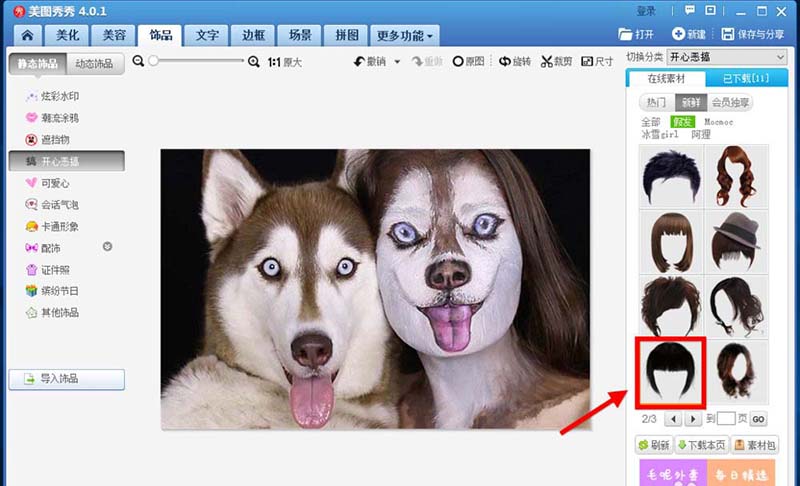Click the zoom in magnifier
Viewport: 800px width, 486px height.
[254, 62]
